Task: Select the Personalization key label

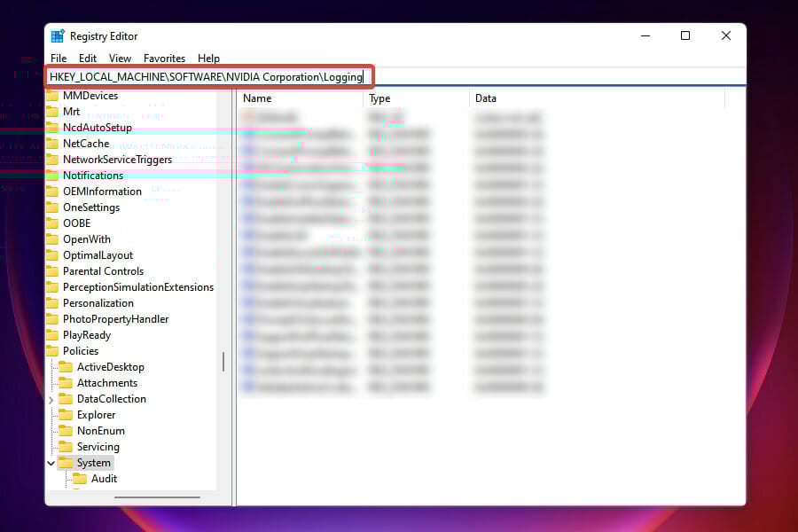Action: pos(98,303)
